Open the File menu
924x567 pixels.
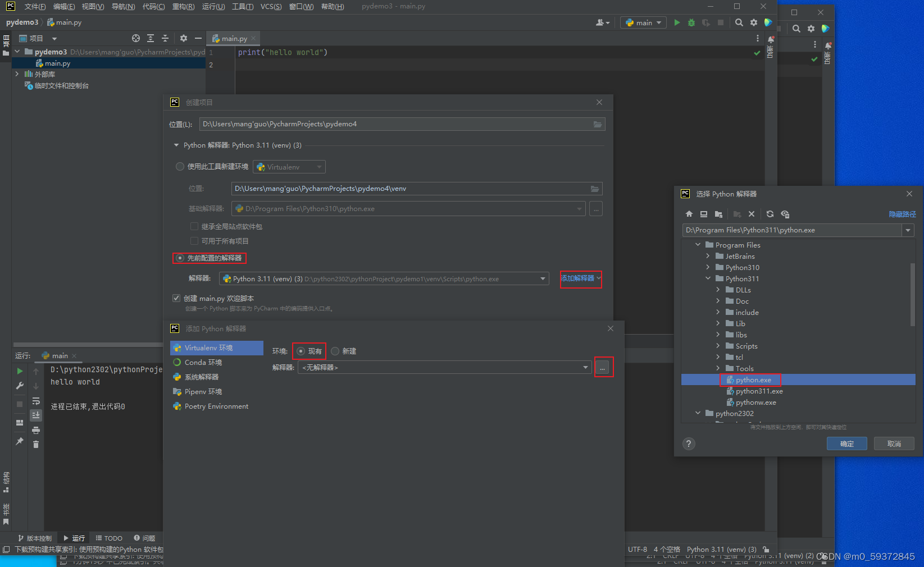pos(35,7)
